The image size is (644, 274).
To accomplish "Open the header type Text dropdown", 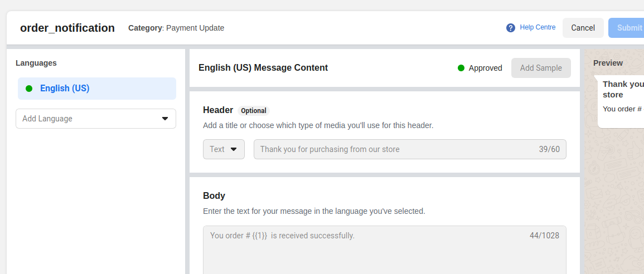I will click(224, 149).
